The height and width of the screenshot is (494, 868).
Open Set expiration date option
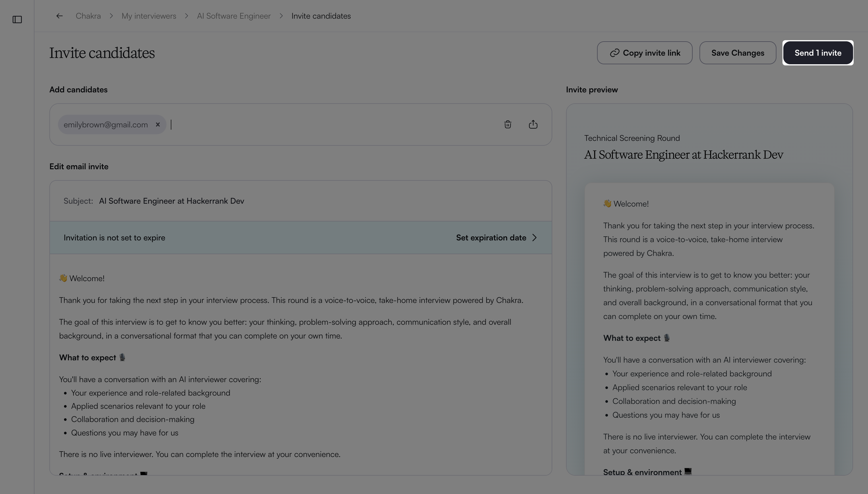click(x=491, y=238)
